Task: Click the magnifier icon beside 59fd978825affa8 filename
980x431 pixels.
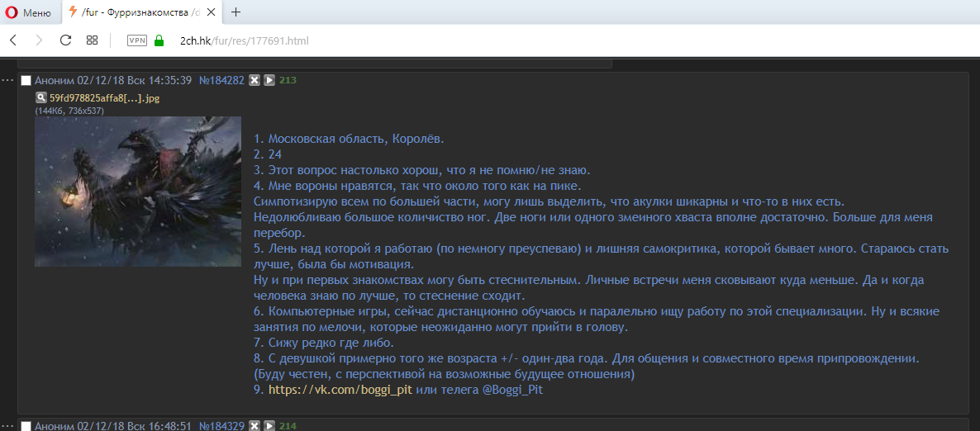Action: pyautogui.click(x=40, y=97)
